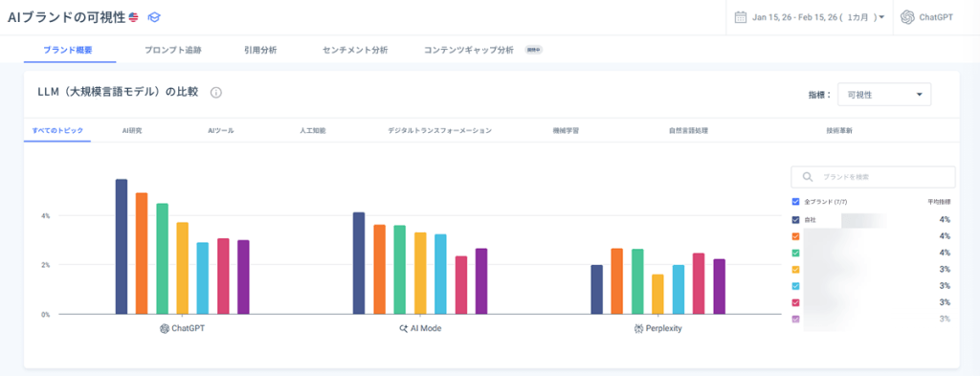The width and height of the screenshot is (980, 376).
Task: Click the pink-red bar in AI Mode group
Action: [460, 285]
